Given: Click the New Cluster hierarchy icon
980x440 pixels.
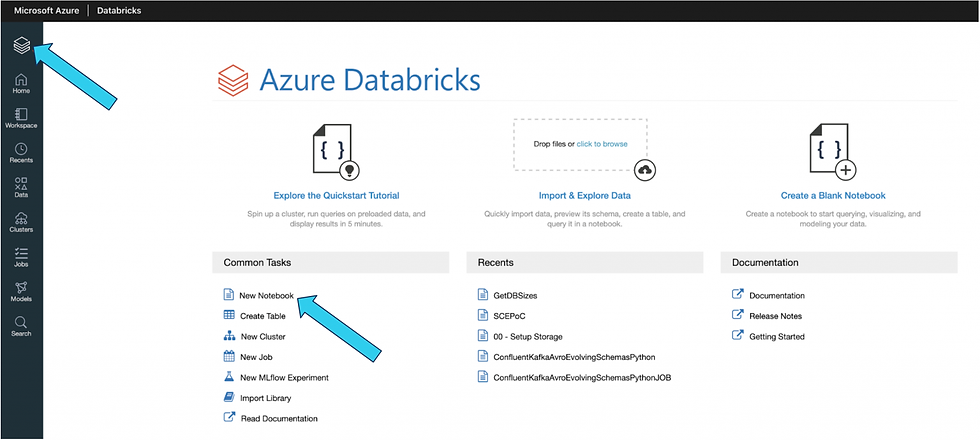Looking at the screenshot, I should 229,336.
